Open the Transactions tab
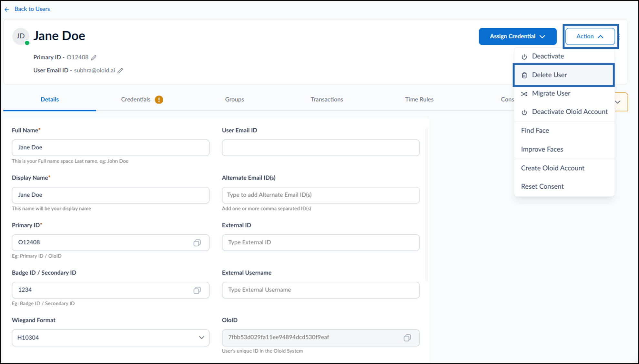This screenshot has height=364, width=639. tap(327, 99)
